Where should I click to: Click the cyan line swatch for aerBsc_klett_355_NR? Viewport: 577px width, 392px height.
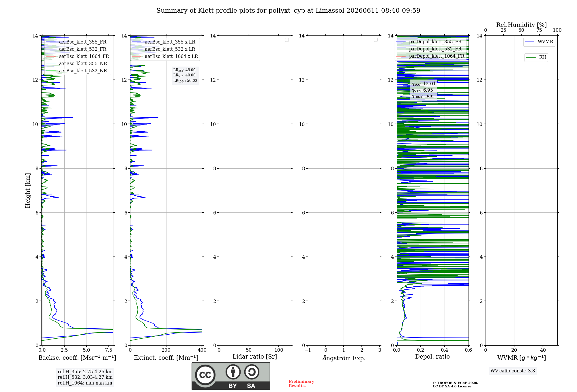point(51,64)
